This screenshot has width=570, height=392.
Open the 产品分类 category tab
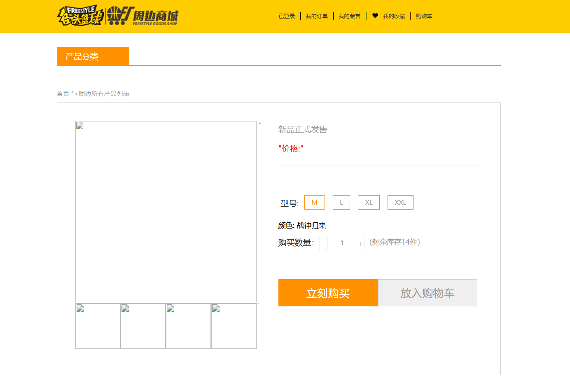tap(93, 56)
